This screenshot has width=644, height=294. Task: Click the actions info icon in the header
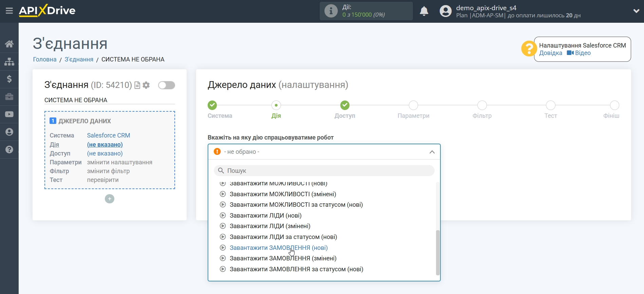(331, 11)
